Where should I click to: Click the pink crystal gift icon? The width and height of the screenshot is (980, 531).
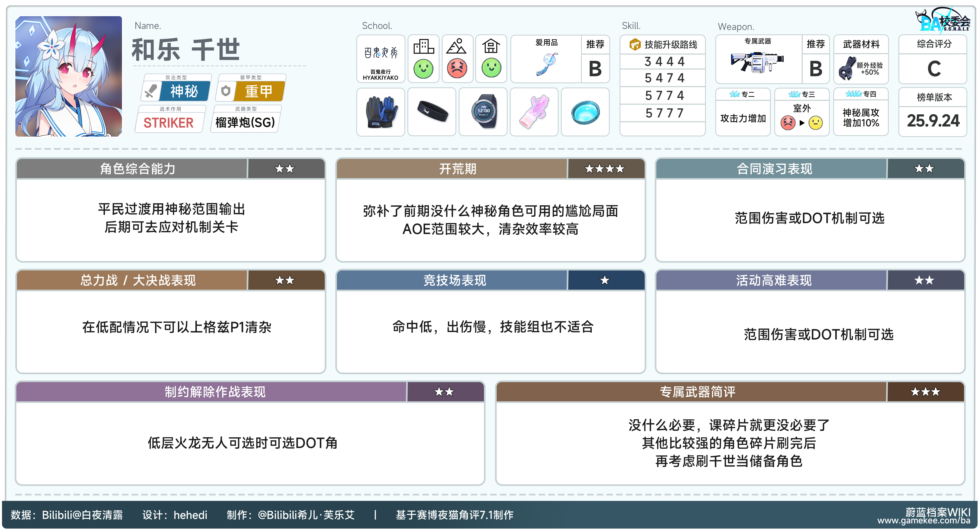tap(534, 112)
